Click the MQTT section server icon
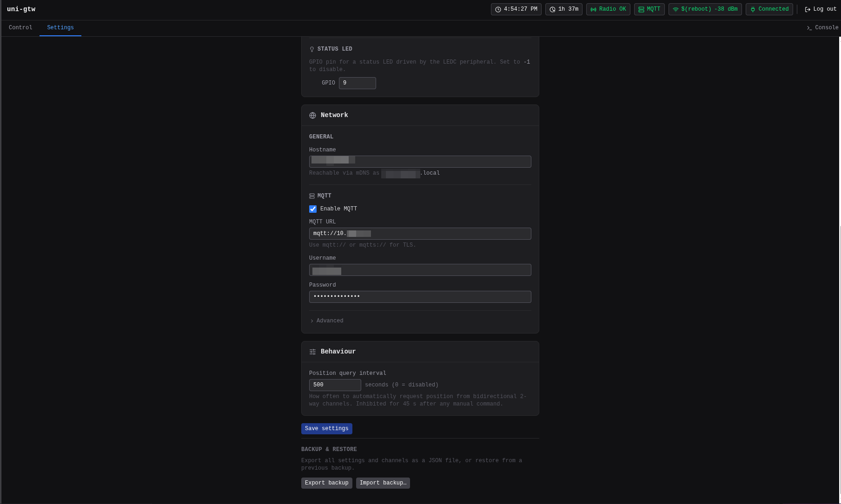 click(312, 196)
